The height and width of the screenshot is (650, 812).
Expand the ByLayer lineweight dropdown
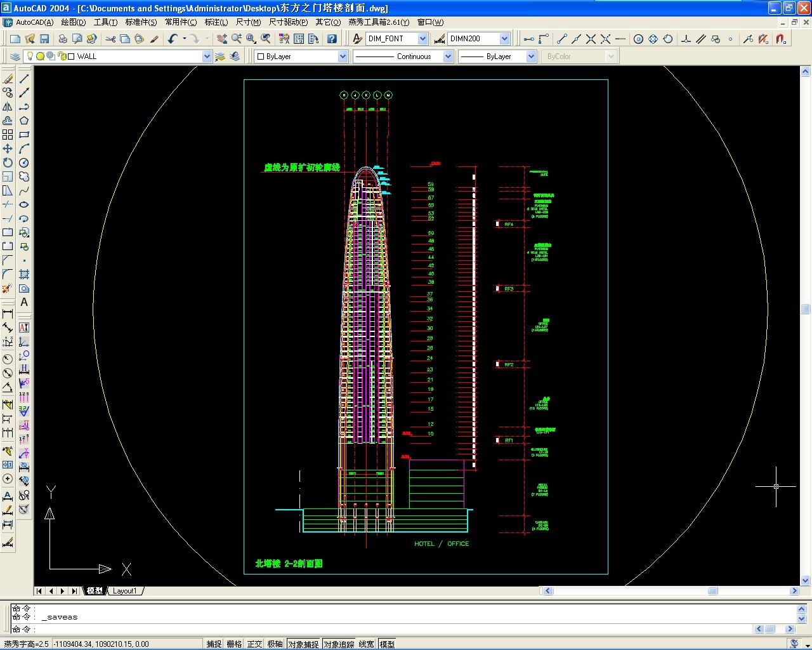(531, 56)
